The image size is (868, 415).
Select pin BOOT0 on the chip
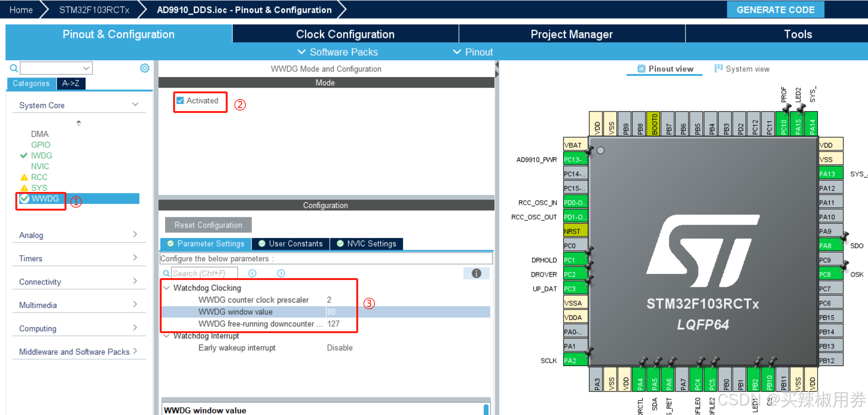(x=653, y=124)
